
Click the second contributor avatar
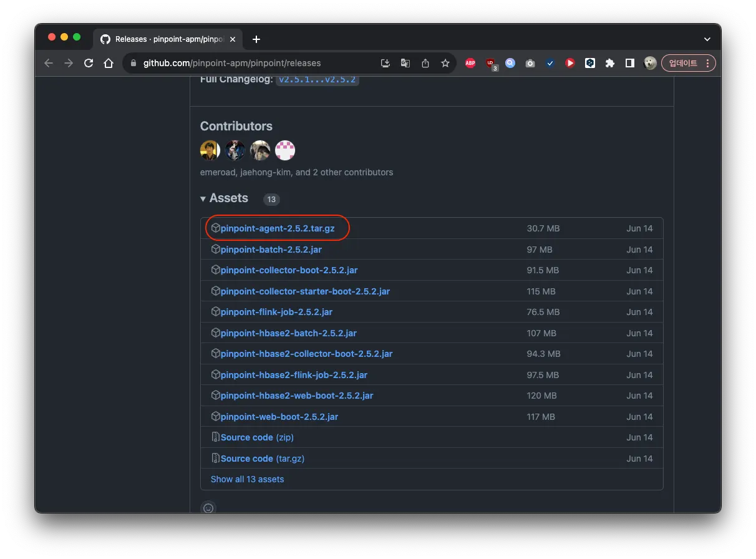[235, 150]
